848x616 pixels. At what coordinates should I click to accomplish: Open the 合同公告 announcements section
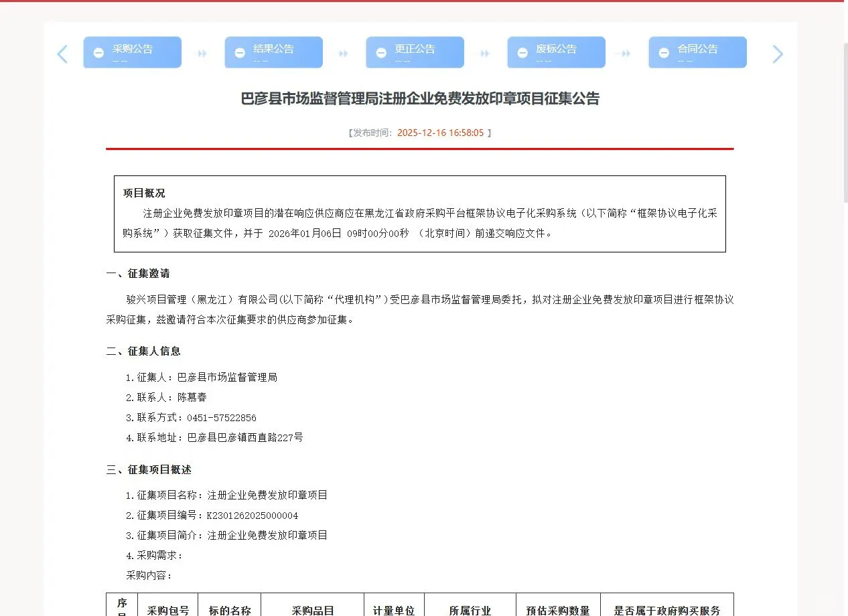(x=697, y=52)
